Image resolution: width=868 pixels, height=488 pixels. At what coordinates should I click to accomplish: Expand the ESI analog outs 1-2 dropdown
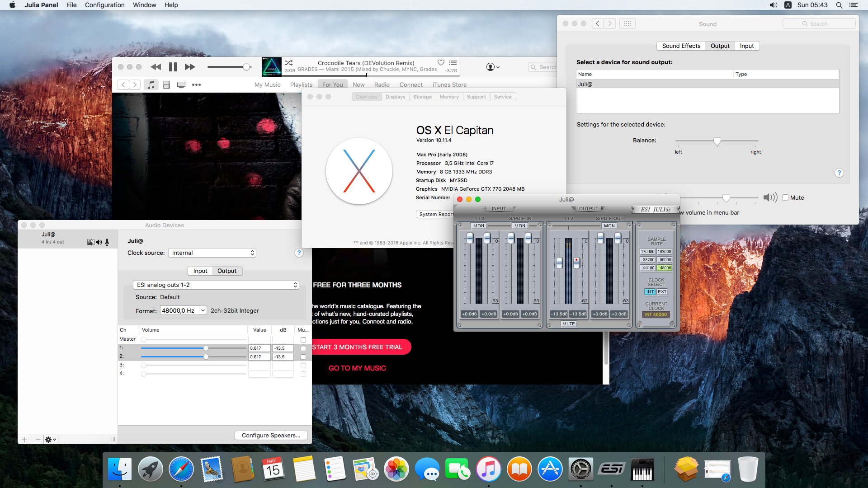216,285
